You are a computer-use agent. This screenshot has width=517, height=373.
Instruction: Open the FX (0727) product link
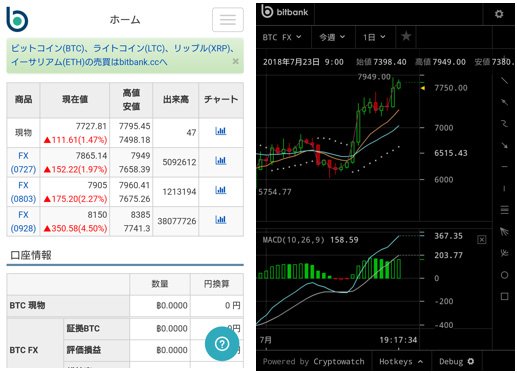pos(23,163)
